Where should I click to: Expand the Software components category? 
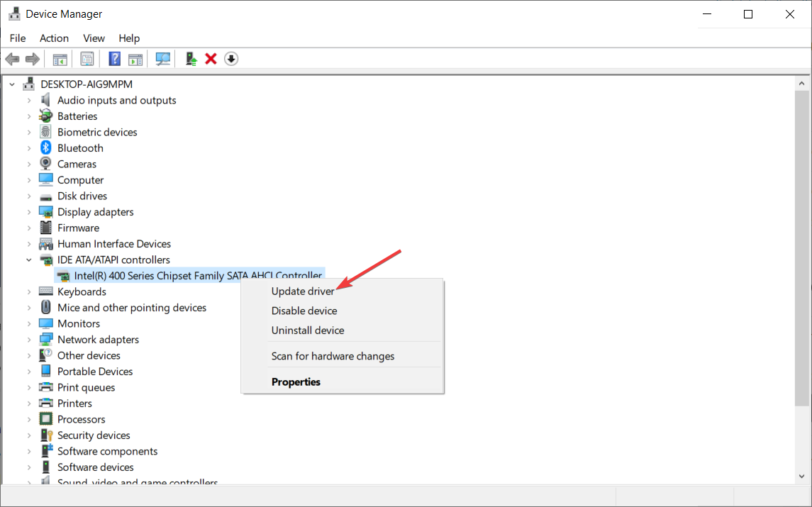click(x=29, y=452)
